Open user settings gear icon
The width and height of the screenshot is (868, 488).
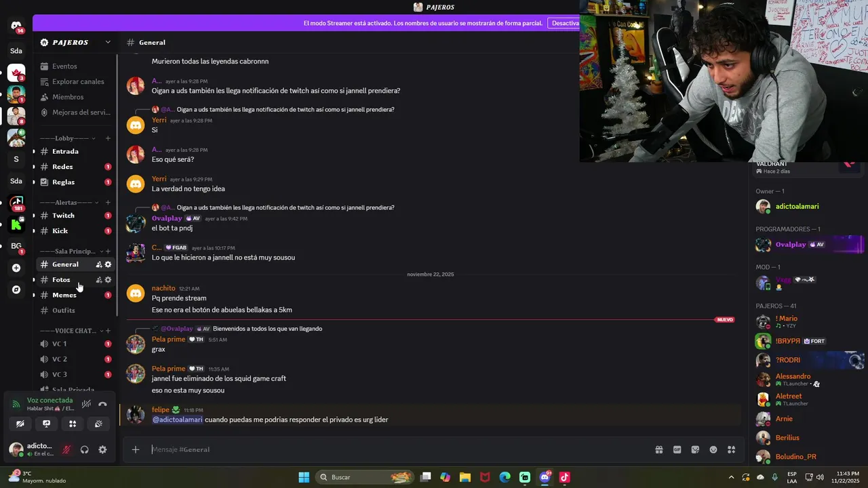pos(102,449)
